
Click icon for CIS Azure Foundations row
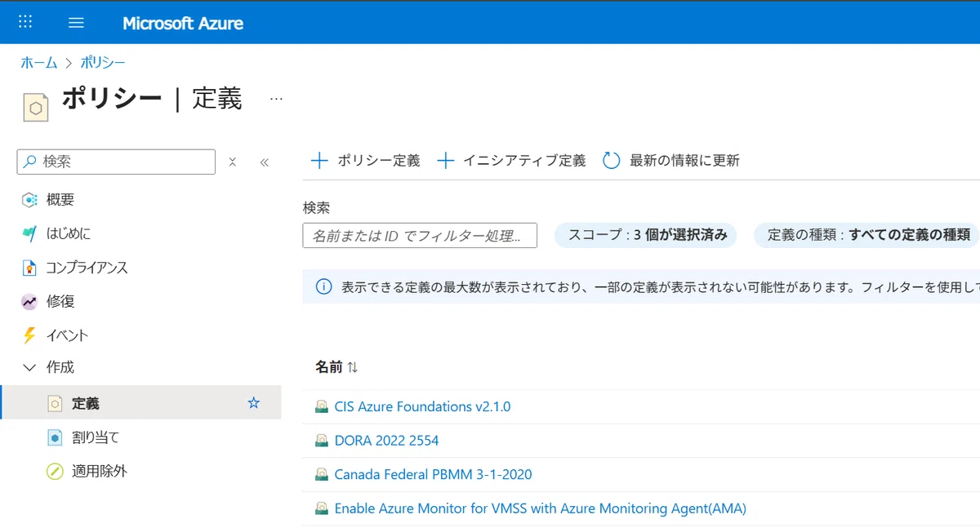pos(322,406)
